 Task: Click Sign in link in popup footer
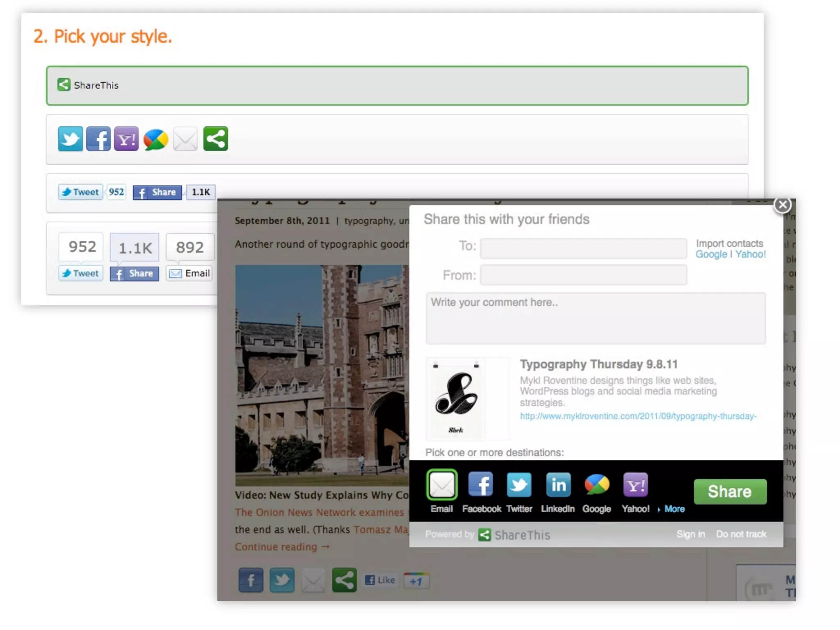[x=690, y=534]
